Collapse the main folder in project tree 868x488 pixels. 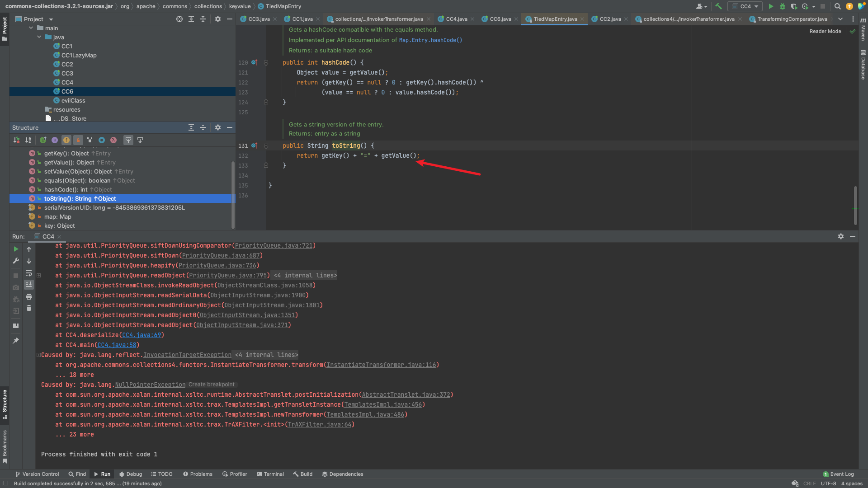(31, 28)
